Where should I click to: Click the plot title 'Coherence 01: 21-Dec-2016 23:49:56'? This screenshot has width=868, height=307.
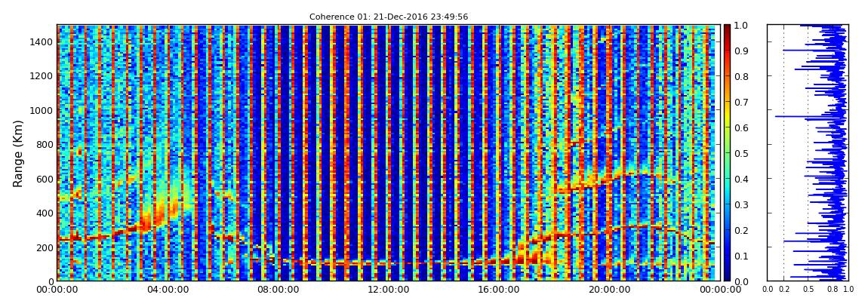(x=389, y=17)
